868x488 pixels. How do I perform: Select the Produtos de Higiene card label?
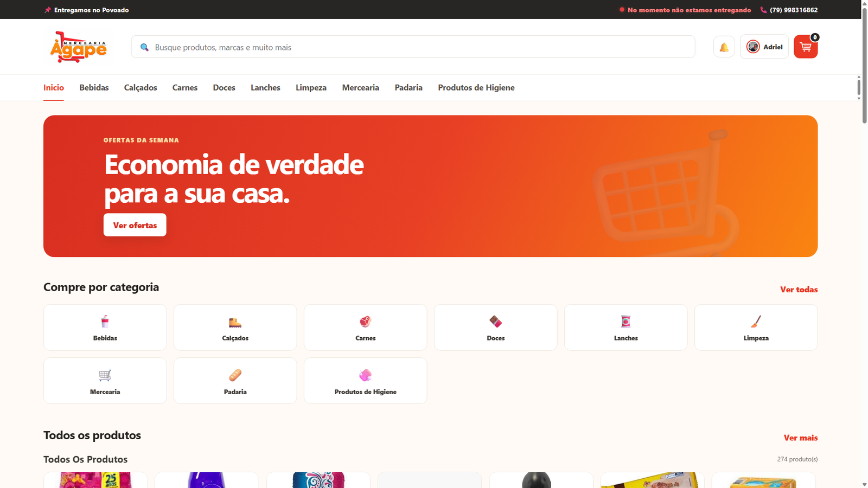point(365,391)
